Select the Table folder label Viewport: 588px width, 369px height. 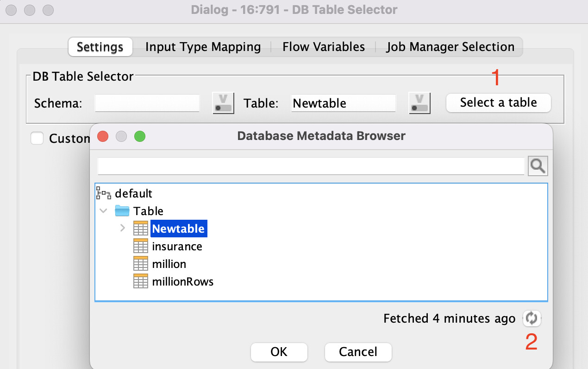pyautogui.click(x=148, y=211)
